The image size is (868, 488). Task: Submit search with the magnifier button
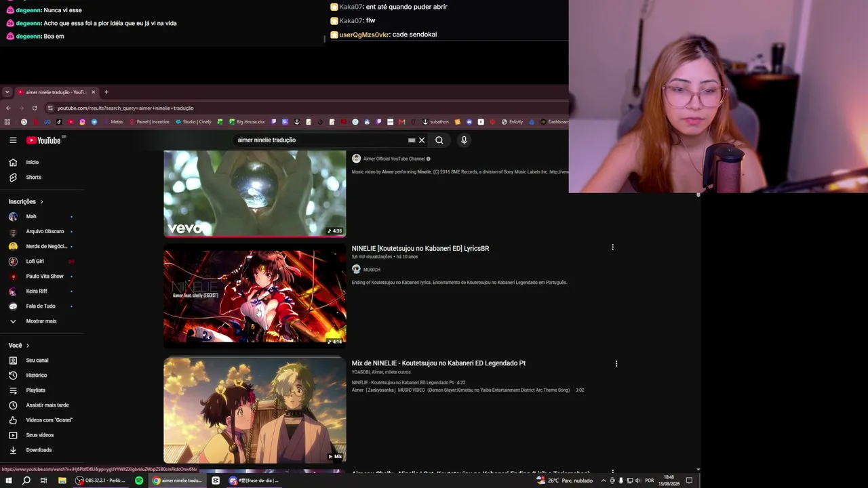coord(439,140)
